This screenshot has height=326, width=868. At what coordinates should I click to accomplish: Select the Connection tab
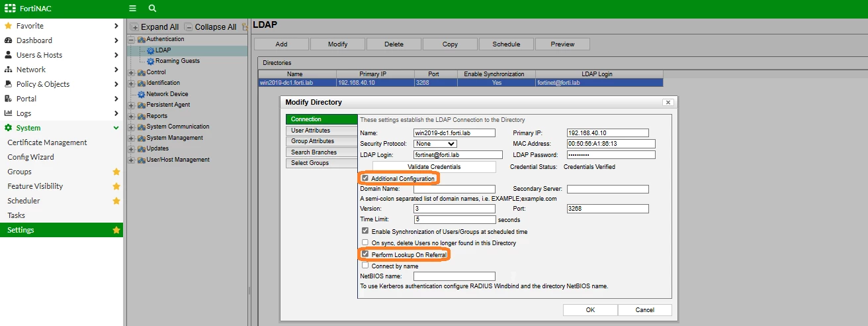pyautogui.click(x=321, y=119)
